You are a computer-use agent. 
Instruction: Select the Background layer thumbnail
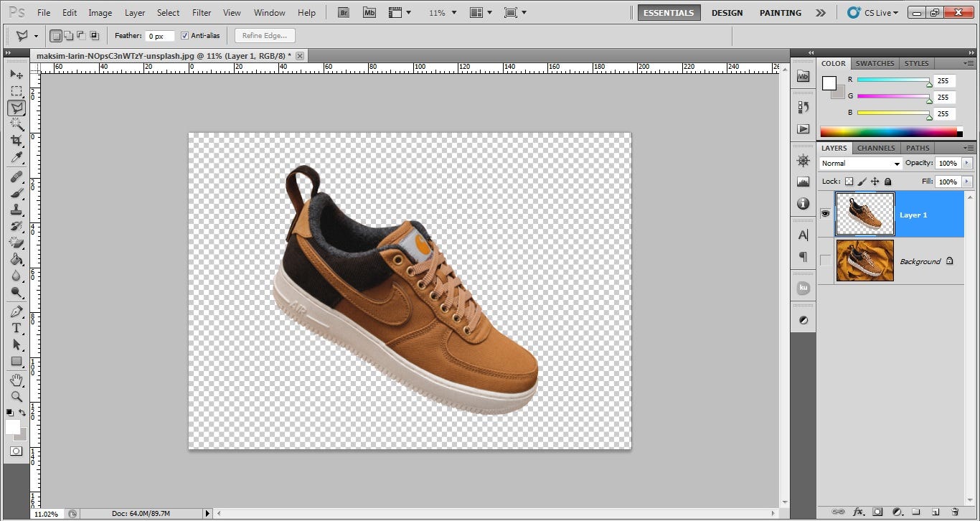click(864, 260)
